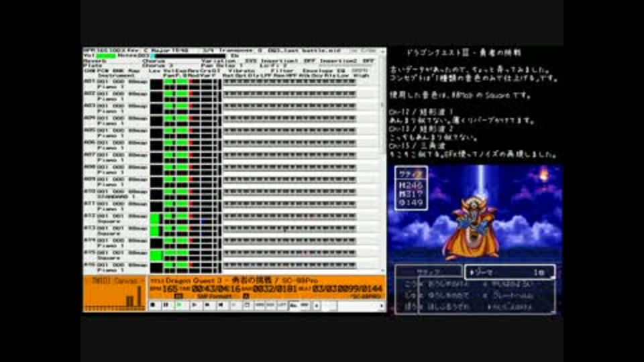Viewport: 644px width, 362px height.
Task: Click the Filter column header
Action: (x=282, y=70)
